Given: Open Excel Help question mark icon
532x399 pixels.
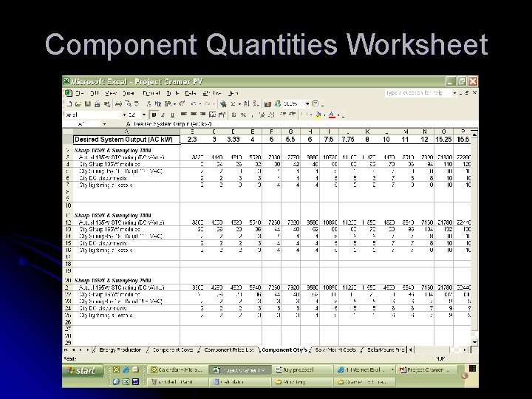Looking at the screenshot, I should 316,103.
